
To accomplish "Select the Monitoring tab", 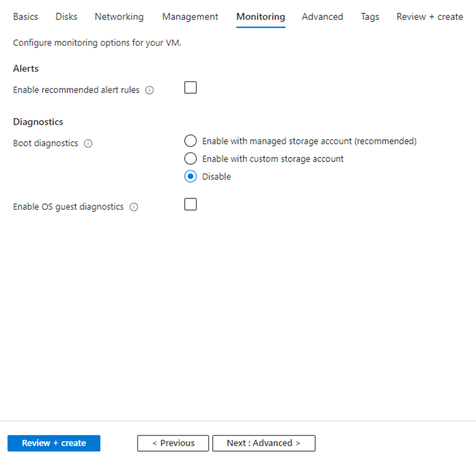I will pyautogui.click(x=260, y=17).
